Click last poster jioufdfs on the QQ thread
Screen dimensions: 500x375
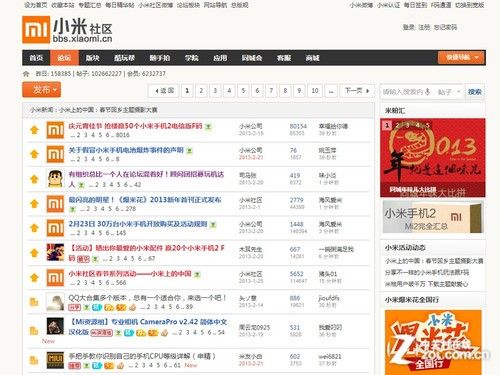329,298
